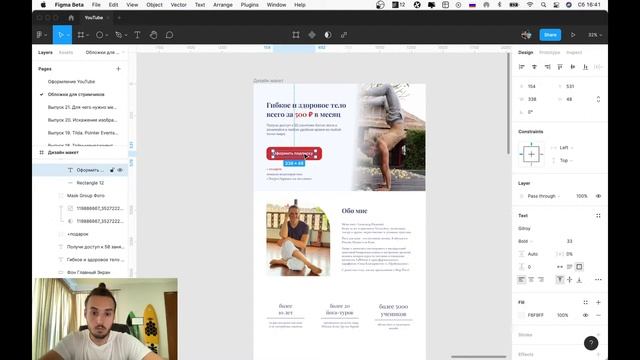Open the File menu
The width and height of the screenshot is (640, 360).
pyautogui.click(x=96, y=5)
